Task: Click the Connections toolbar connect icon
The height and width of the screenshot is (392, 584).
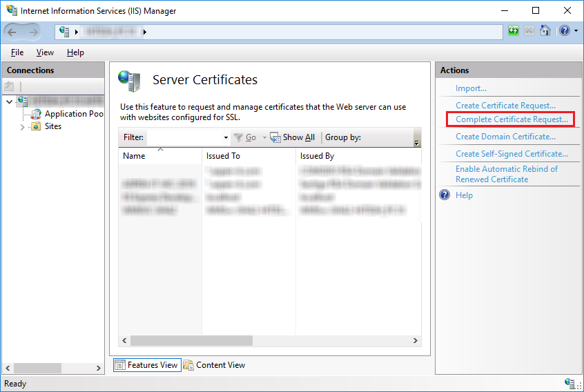Action: pyautogui.click(x=9, y=86)
